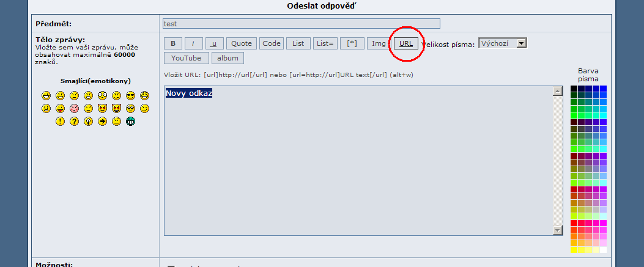The image size is (644, 267).
Task: Insert the cool sunglasses smiley
Action: 130,95
